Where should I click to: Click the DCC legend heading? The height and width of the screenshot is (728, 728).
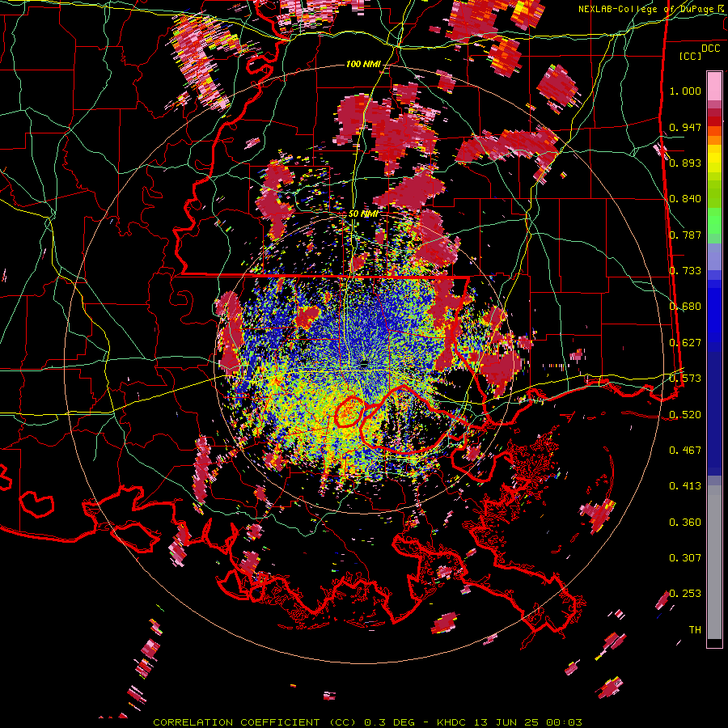[x=710, y=49]
